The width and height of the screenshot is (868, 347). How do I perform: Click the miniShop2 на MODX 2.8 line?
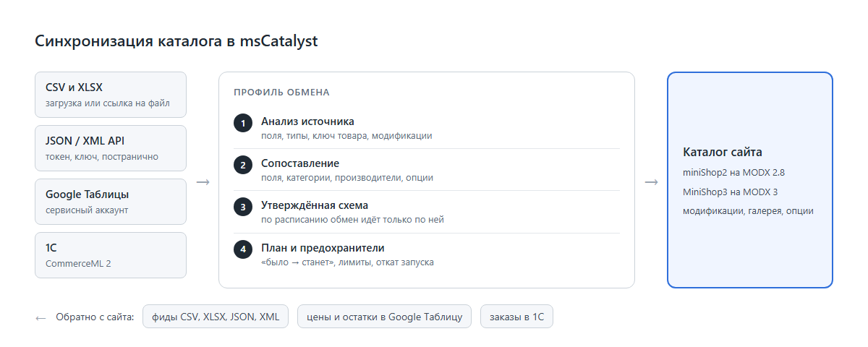click(x=733, y=173)
